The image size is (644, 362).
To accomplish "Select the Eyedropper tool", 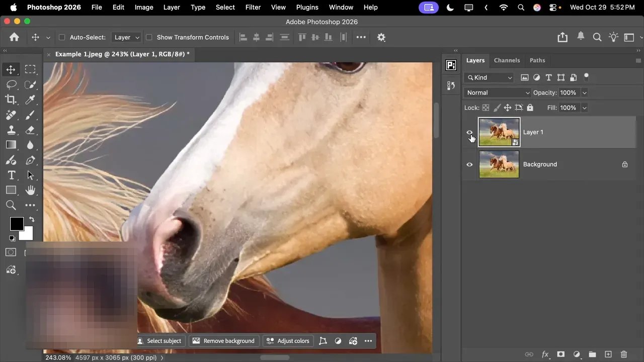I will pyautogui.click(x=31, y=100).
